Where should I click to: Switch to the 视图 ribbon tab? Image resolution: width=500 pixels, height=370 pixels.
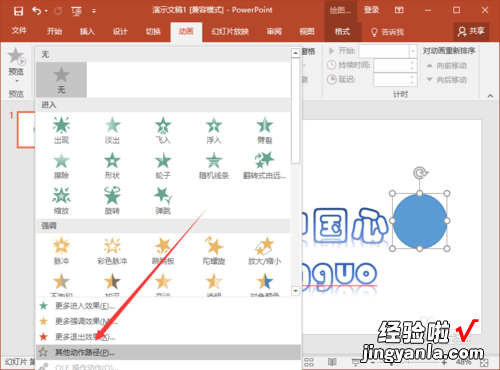pyautogui.click(x=307, y=32)
